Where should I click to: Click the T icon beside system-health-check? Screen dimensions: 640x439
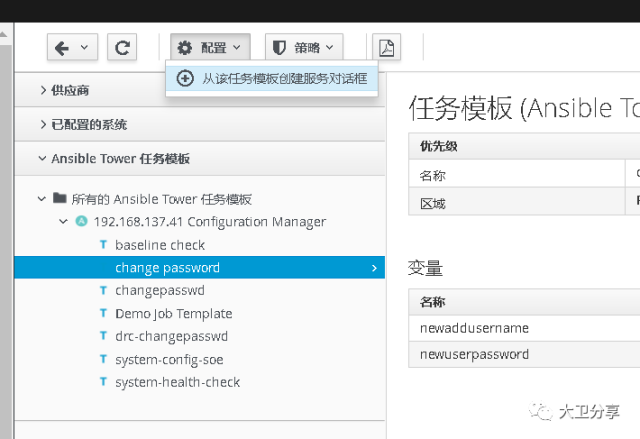(103, 382)
